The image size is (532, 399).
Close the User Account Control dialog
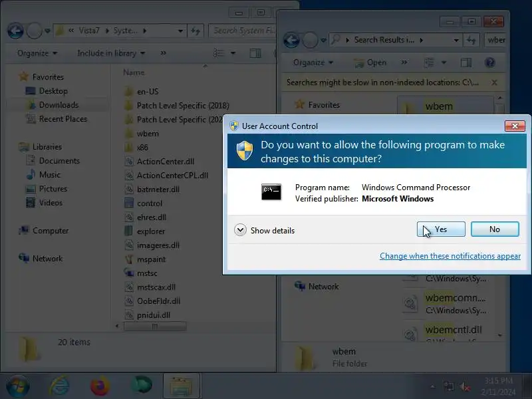515,126
